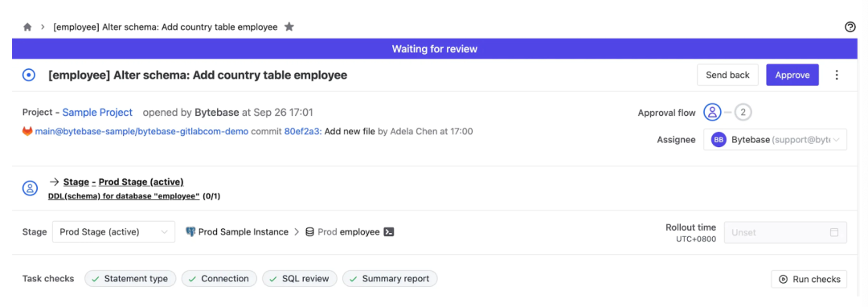
Task: Run checks for this task
Action: click(x=809, y=279)
